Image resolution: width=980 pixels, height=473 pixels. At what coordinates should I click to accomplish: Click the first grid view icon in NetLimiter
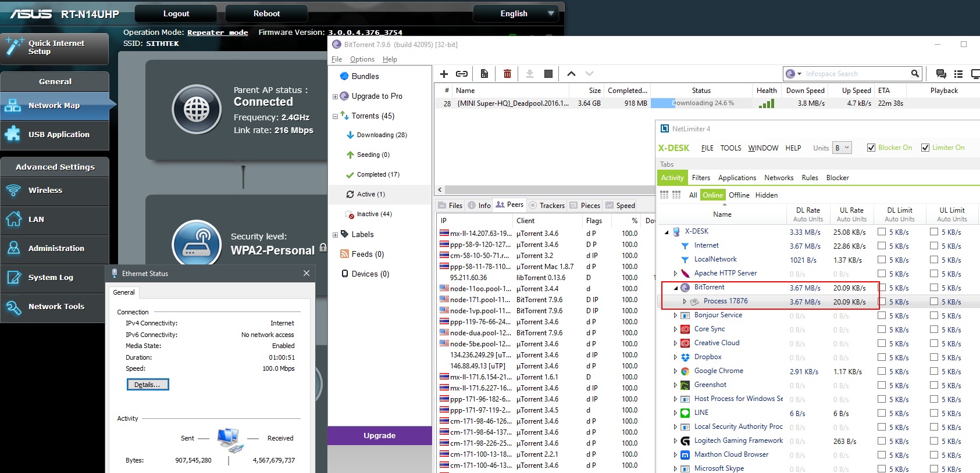pos(664,195)
